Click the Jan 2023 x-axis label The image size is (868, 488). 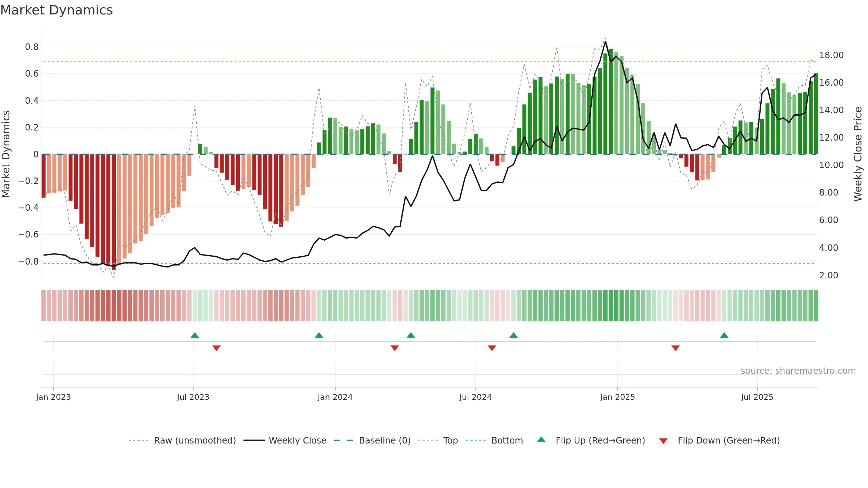coord(54,397)
